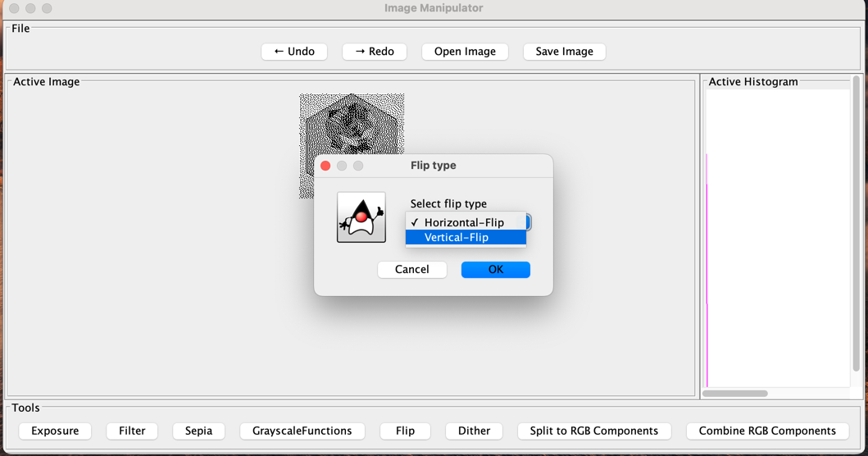Cancel the Flip type dialog
868x456 pixels.
pyautogui.click(x=411, y=270)
